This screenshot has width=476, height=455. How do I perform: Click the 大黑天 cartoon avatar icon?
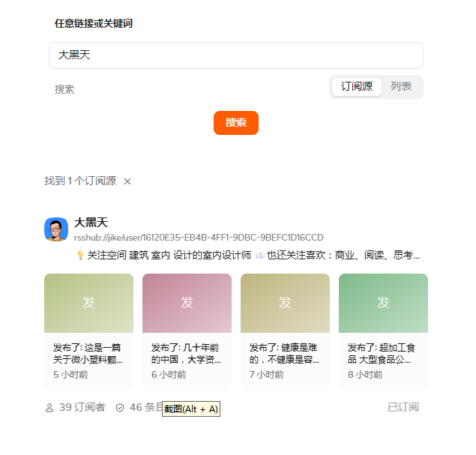pyautogui.click(x=56, y=229)
